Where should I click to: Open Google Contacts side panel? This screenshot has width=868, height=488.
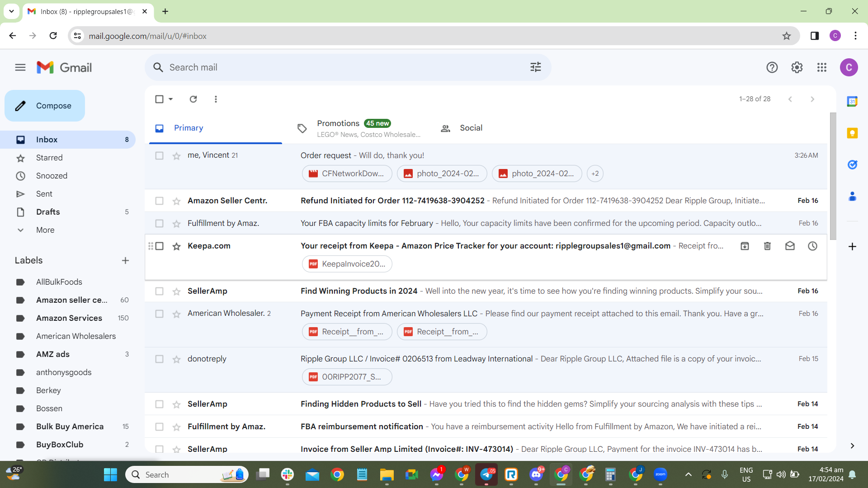coord(852,197)
